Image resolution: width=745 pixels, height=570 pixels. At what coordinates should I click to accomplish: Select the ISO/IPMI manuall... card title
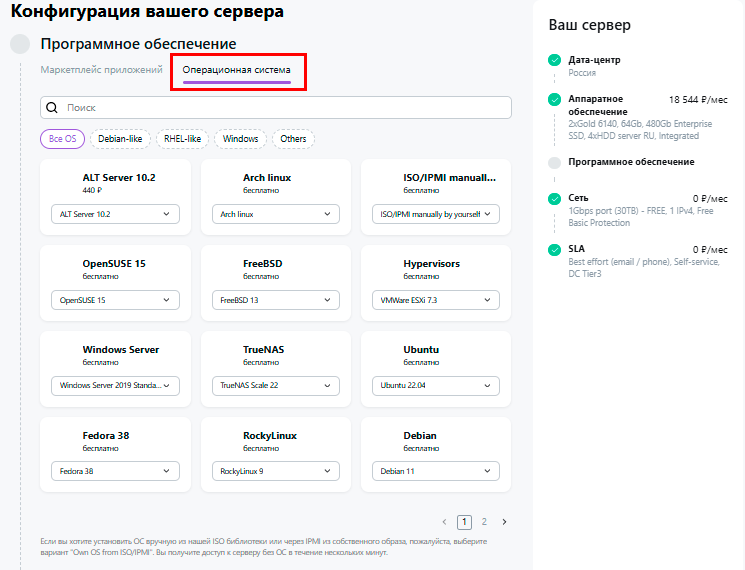pos(449,178)
